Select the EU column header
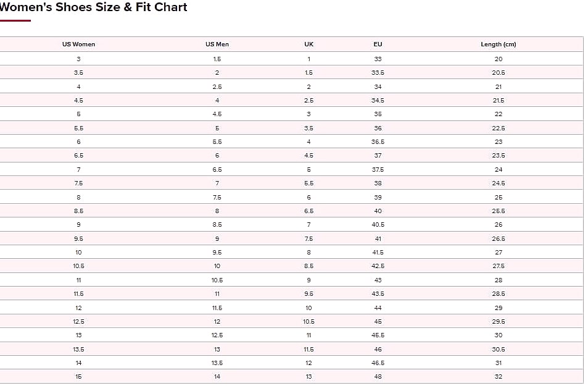This screenshot has width=588, height=391. 378,44
